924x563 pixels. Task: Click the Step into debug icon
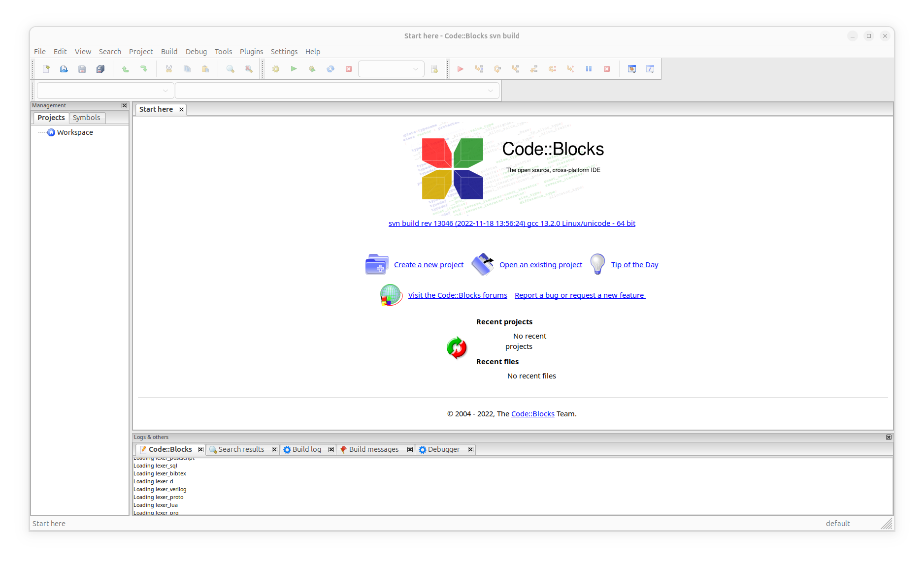click(516, 69)
